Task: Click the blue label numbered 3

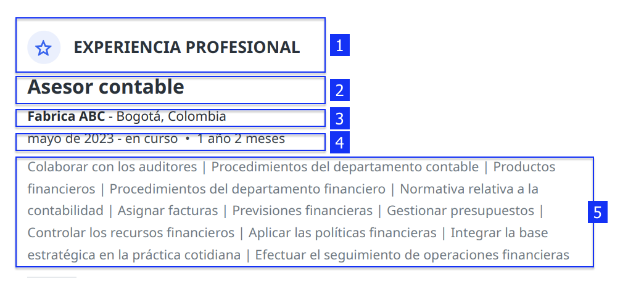Action: [x=340, y=118]
